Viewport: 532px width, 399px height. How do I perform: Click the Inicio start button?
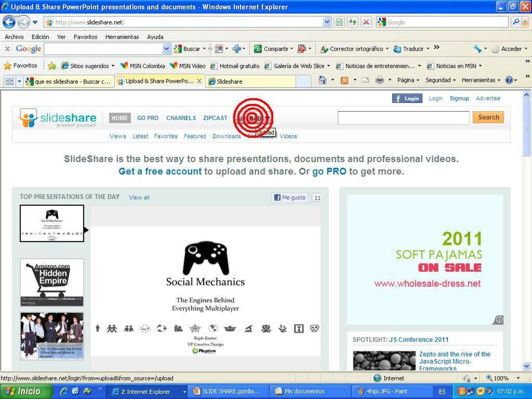point(26,391)
